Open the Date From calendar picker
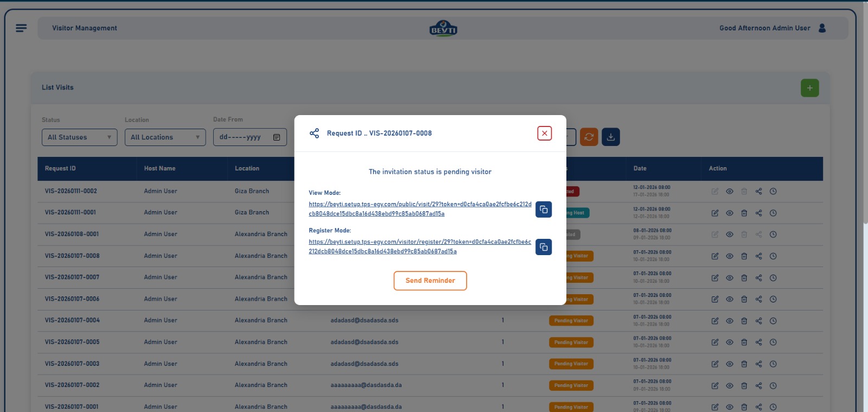868x412 pixels. (x=277, y=137)
